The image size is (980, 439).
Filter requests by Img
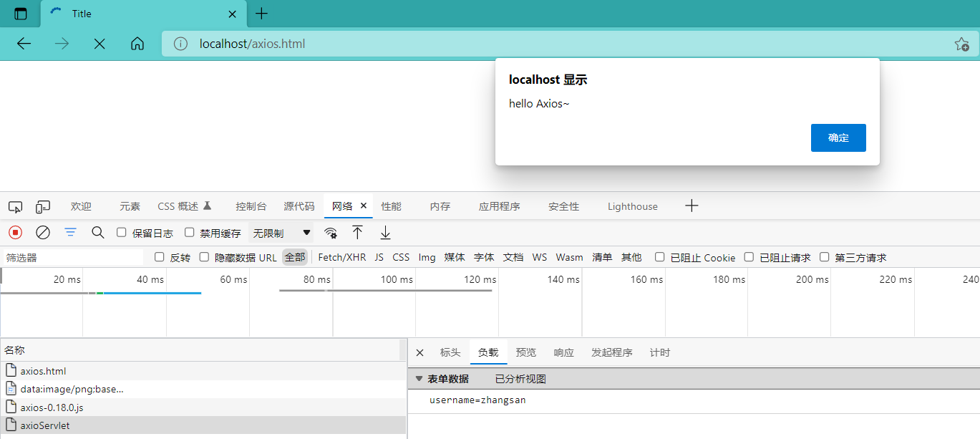click(x=427, y=257)
